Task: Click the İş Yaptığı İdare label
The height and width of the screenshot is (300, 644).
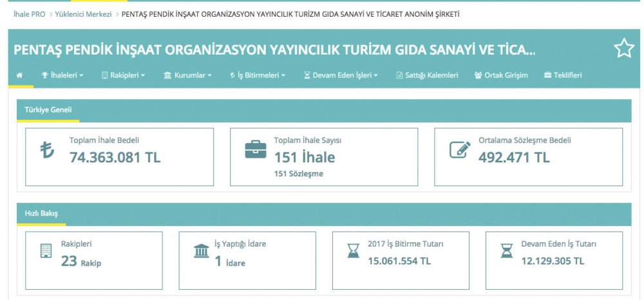Action: pyautogui.click(x=240, y=244)
